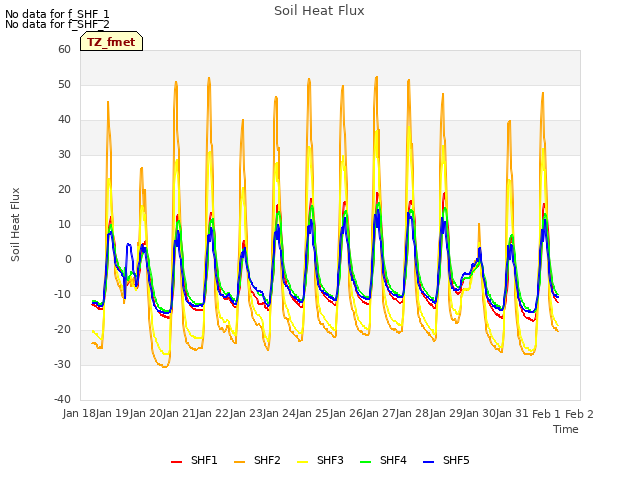The image size is (640, 480).
Task: Click the -10 y-axis tick label
Action: 63,294
